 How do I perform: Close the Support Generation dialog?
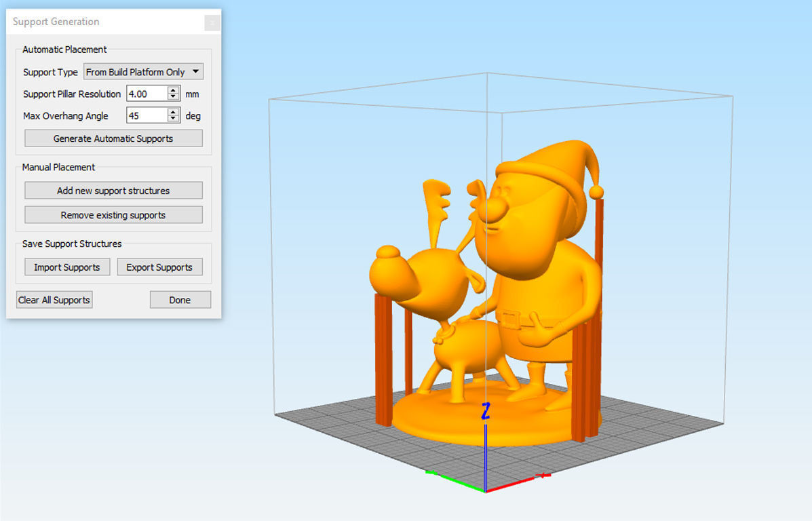click(x=212, y=23)
